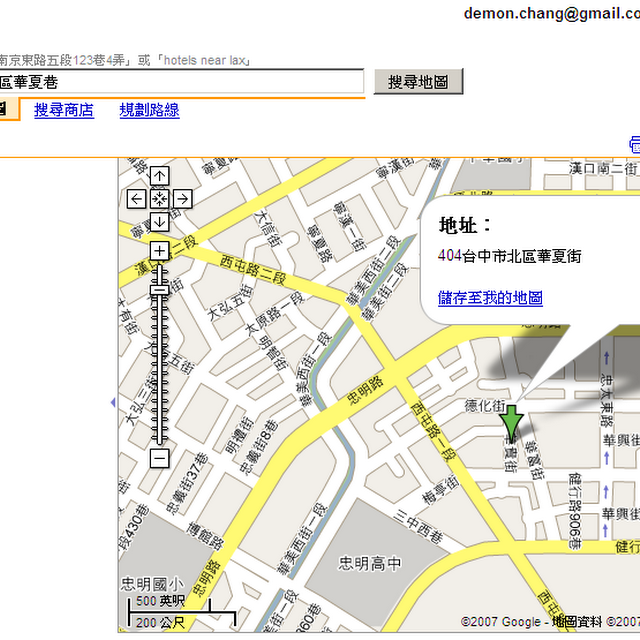Click the 忠明國小 label on the map
Image resolution: width=640 pixels, height=640 pixels.
pos(152,584)
